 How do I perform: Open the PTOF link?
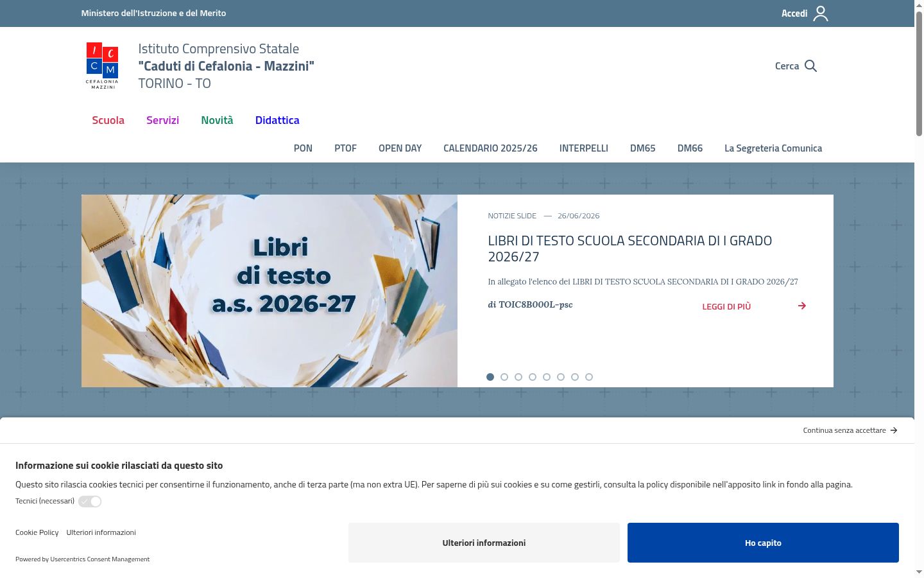(x=345, y=148)
